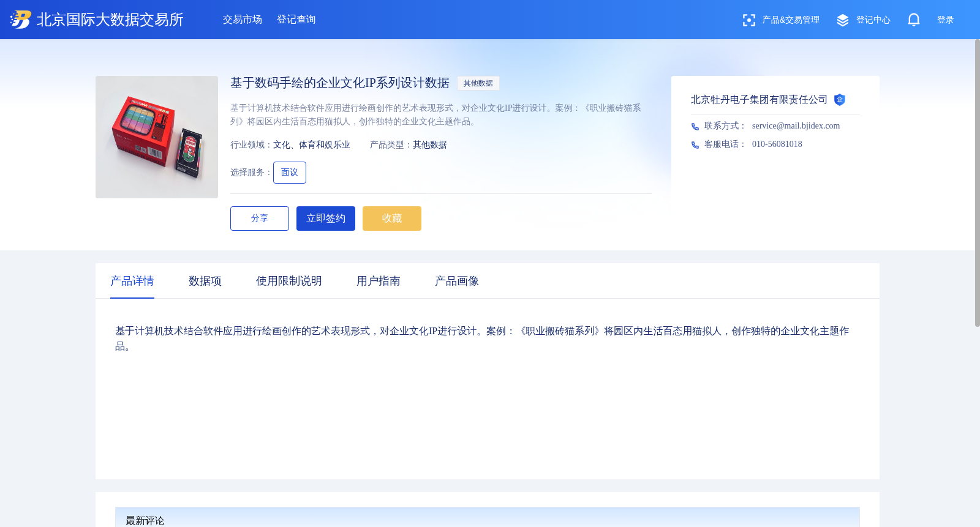Viewport: 980px width, 527px height.
Task: Open 交易市场 in the top navigation
Action: 243,20
